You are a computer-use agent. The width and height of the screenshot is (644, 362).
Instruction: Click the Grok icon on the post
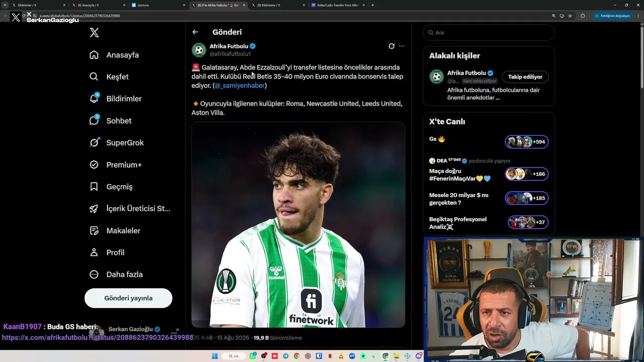pyautogui.click(x=391, y=46)
